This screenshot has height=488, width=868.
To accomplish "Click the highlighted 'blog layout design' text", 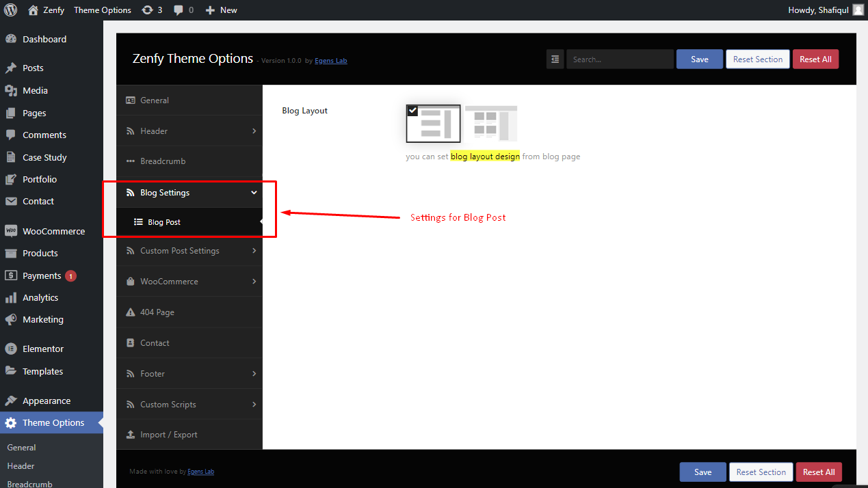I will point(485,157).
